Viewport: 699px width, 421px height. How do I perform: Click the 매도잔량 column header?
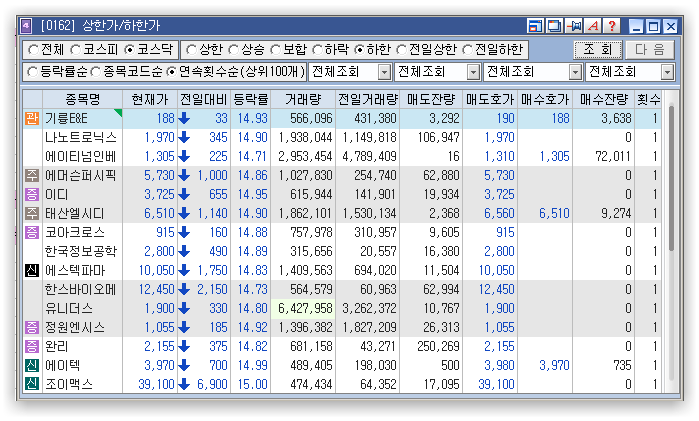click(431, 99)
